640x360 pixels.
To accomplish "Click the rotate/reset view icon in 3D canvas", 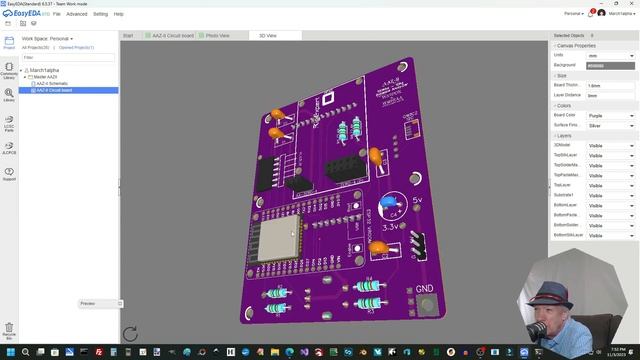I will click(x=130, y=334).
